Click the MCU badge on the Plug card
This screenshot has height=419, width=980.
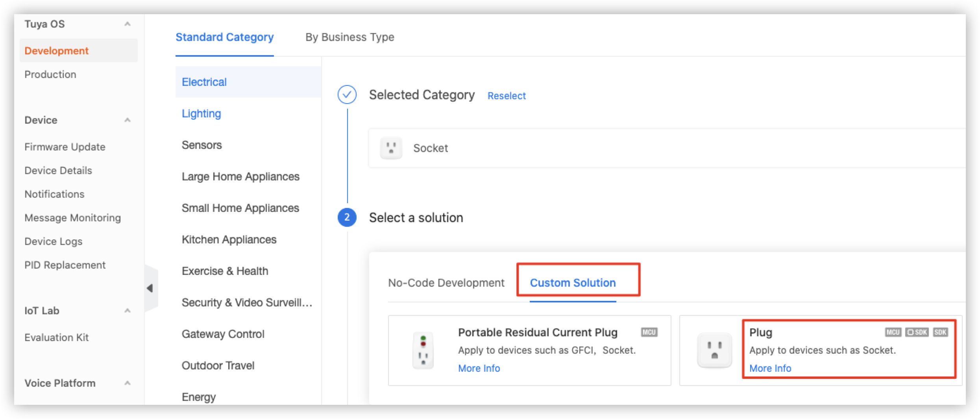[x=893, y=332]
